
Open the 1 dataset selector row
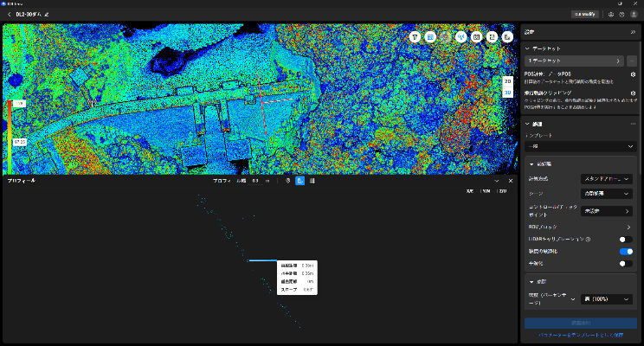(574, 61)
